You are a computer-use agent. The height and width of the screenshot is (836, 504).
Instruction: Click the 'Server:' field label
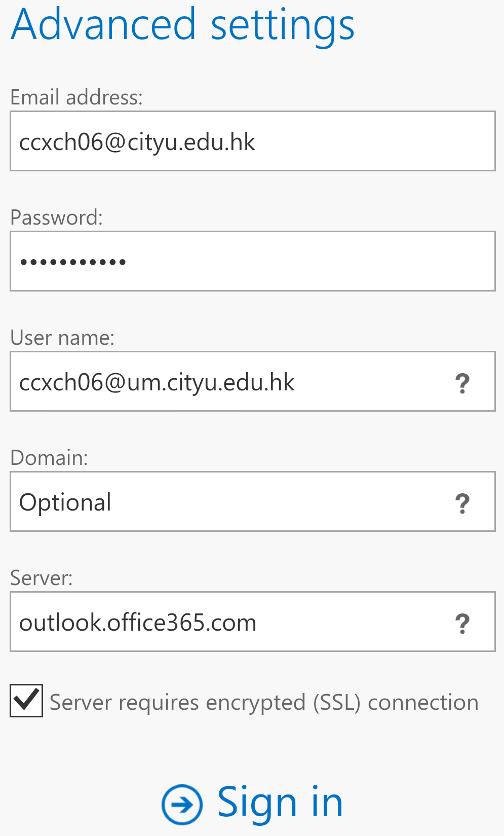(42, 578)
